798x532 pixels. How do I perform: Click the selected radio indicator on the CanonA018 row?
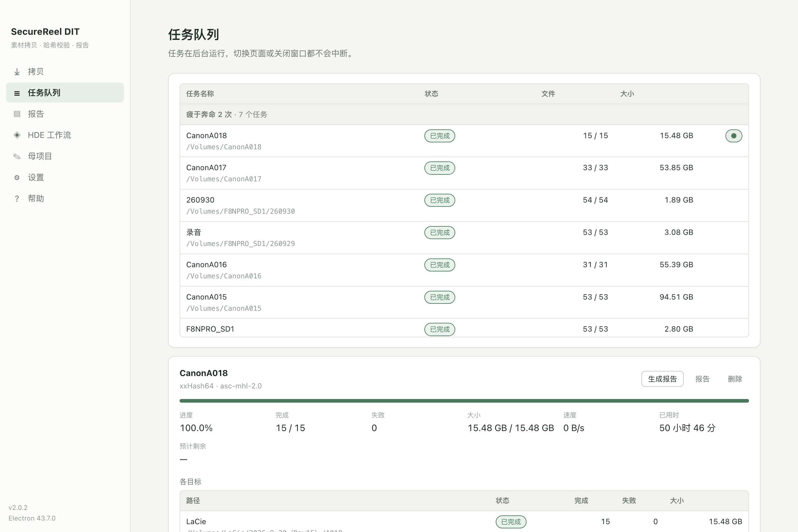pos(734,136)
